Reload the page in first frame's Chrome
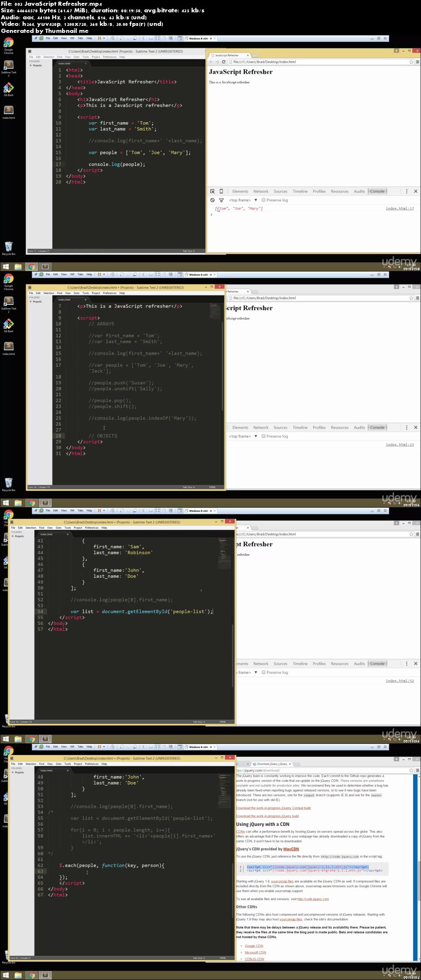This screenshot has height=980, width=421. point(224,62)
